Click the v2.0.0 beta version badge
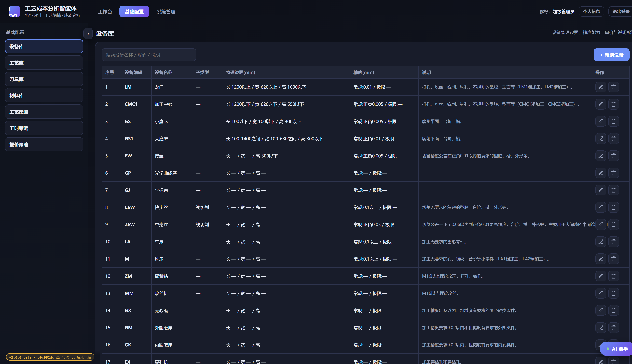Screen dimensions: 632x364 point(50,357)
